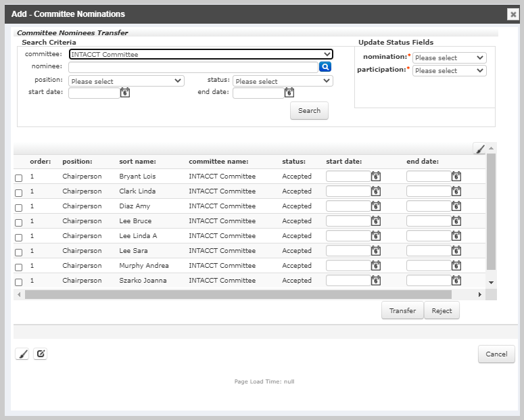
Task: Expand the committee dropdown
Action: (x=201, y=54)
